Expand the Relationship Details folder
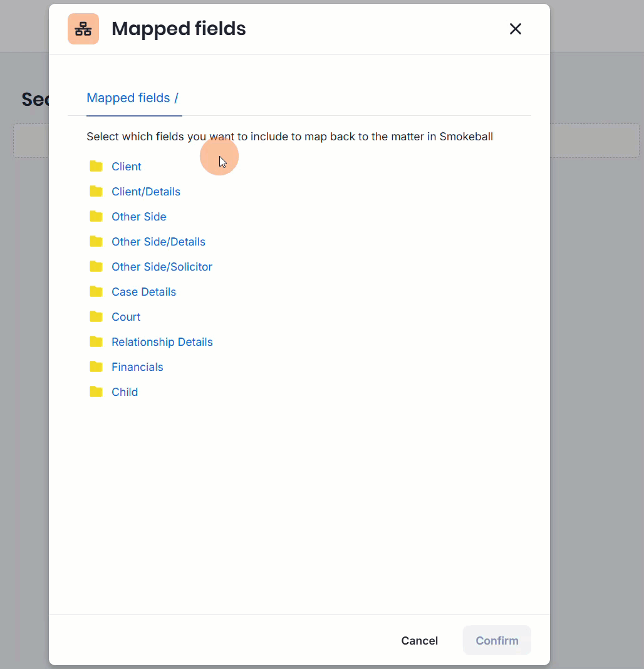The width and height of the screenshot is (644, 669). click(x=162, y=342)
